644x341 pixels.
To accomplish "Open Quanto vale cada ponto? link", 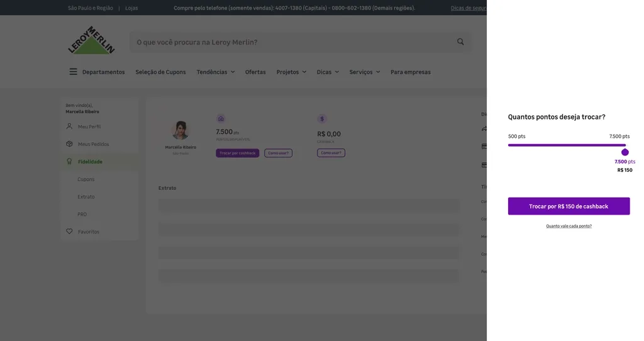I will coord(569,226).
